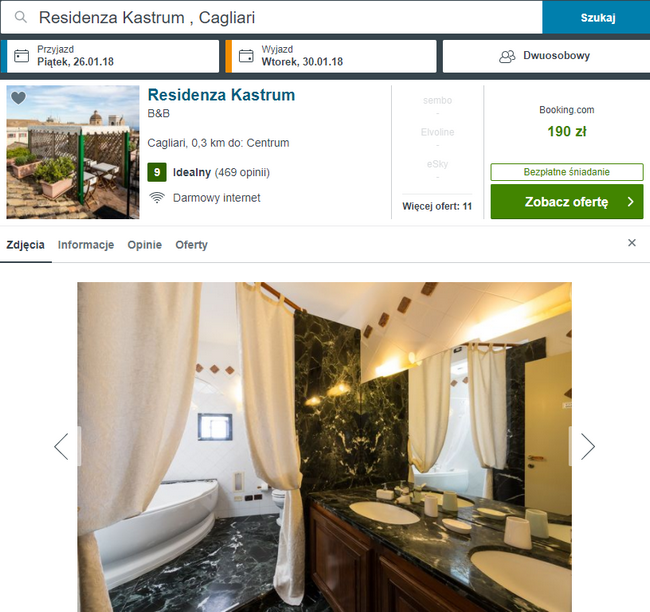Viewport: 650px width, 612px height.
Task: Open the Oferty tab
Action: point(192,245)
